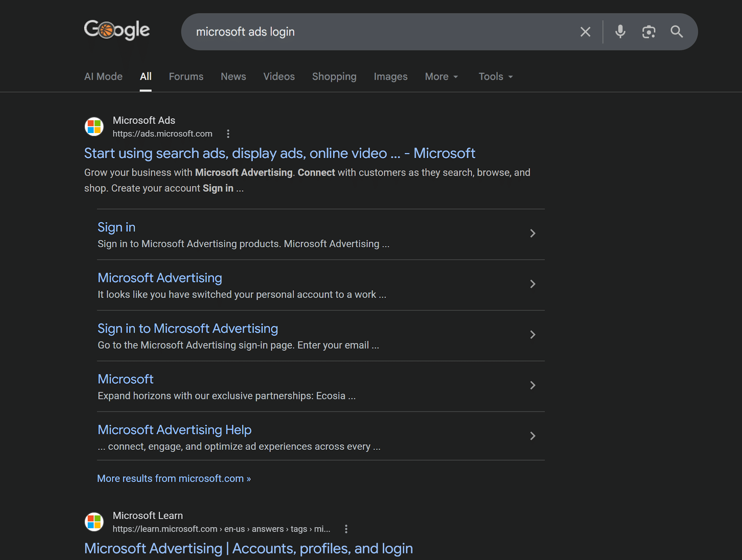The width and height of the screenshot is (742, 560).
Task: Switch to Forums tab
Action: pos(186,76)
